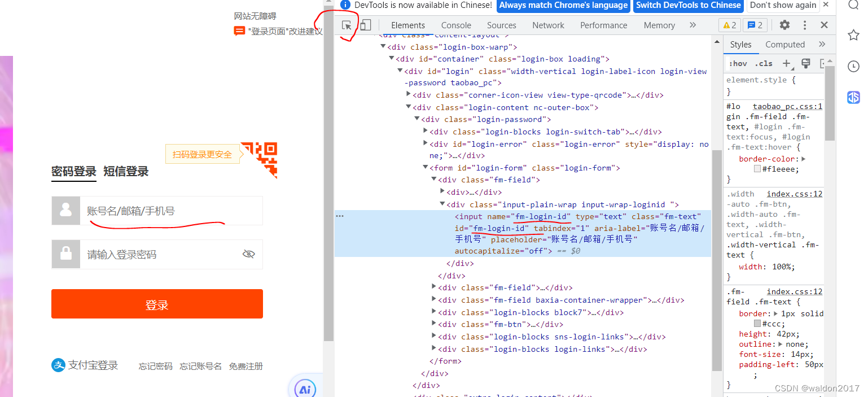Close the language notification bar
868x397 pixels.
[x=826, y=5]
